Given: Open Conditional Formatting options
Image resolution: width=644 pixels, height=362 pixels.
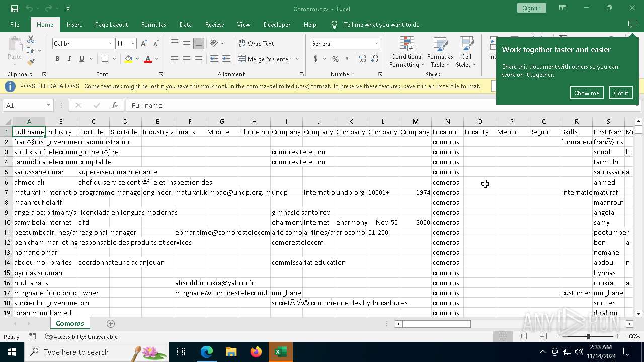Looking at the screenshot, I should [x=407, y=52].
